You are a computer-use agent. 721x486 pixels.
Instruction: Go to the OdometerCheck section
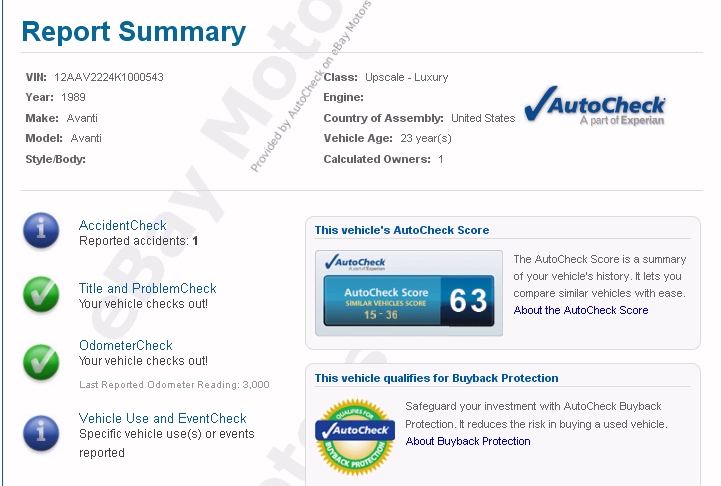(x=125, y=345)
